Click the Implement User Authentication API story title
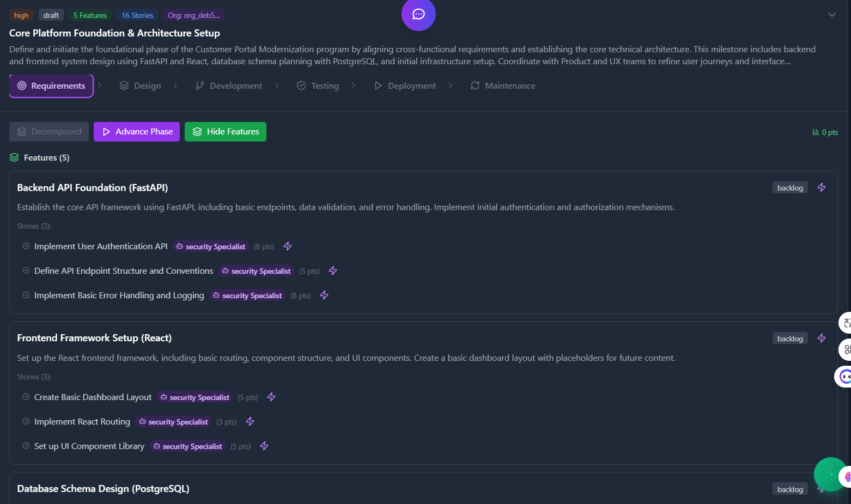 [101, 247]
